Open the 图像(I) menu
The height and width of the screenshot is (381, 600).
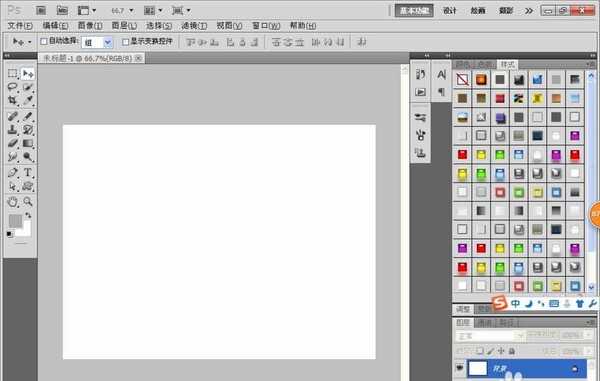(90, 26)
